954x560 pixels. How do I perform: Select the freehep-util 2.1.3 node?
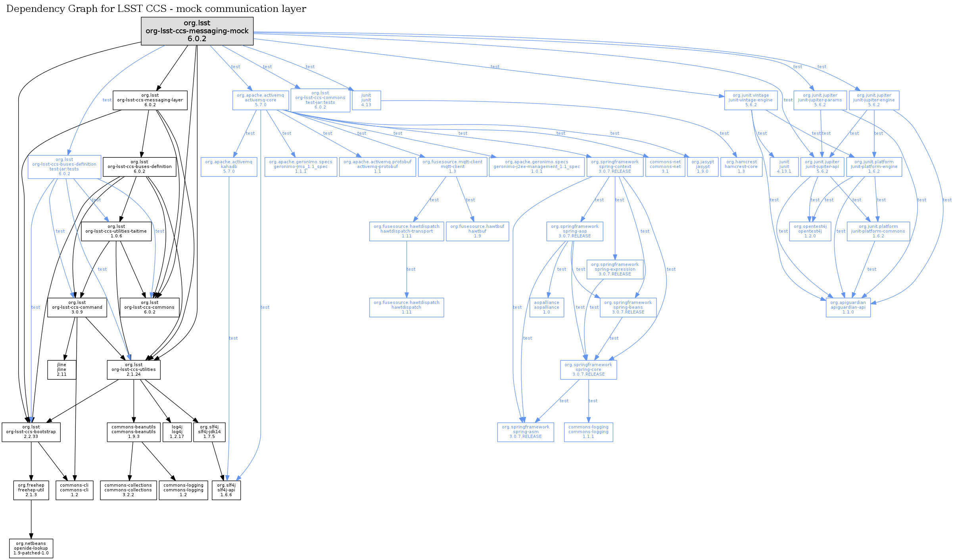[31, 490]
